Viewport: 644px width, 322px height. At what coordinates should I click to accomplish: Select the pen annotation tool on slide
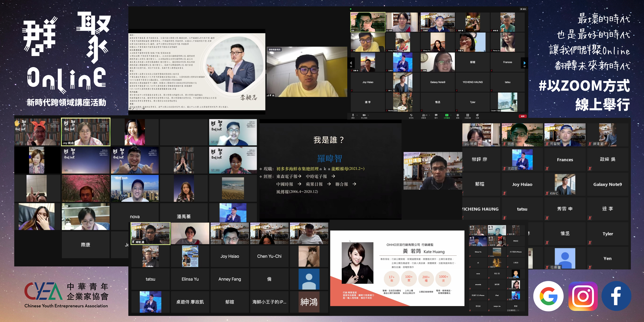tap(133, 109)
